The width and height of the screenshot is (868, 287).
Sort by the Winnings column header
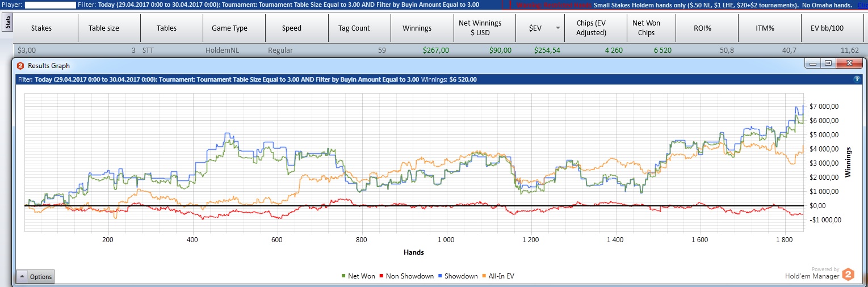[x=417, y=28]
